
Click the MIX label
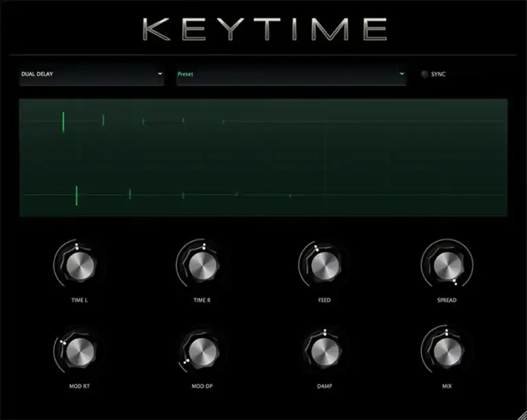click(447, 386)
